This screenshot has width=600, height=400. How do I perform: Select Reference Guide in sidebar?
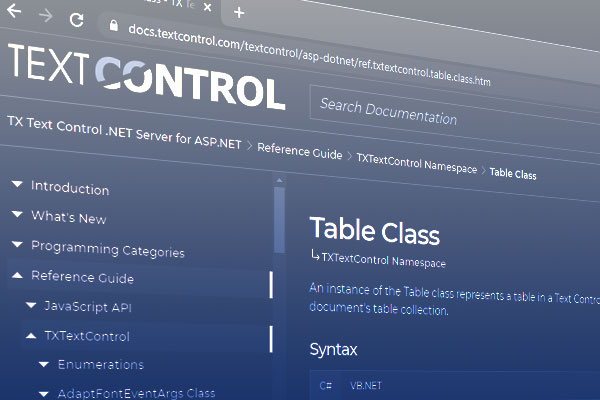coord(83,277)
